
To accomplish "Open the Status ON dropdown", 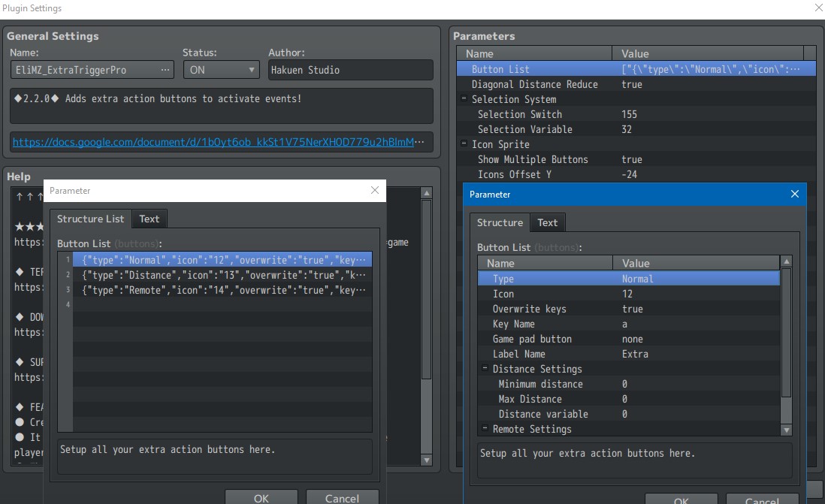I will 221,70.
